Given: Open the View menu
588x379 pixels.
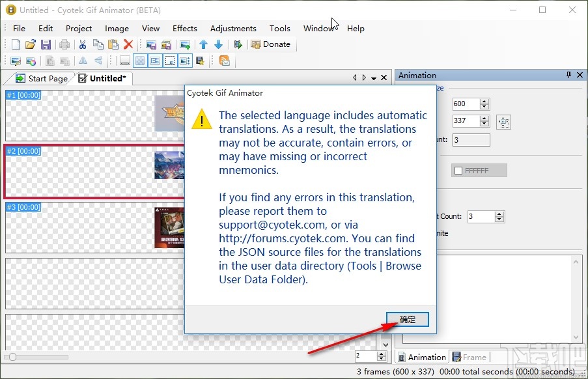Looking at the screenshot, I should tap(151, 29).
